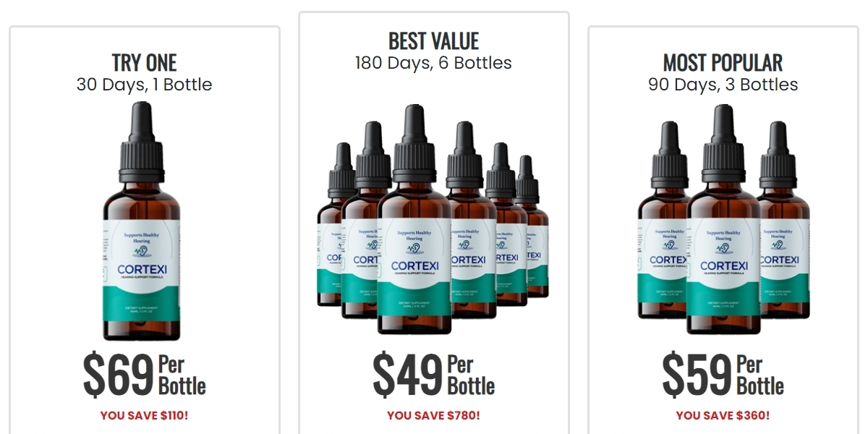Click the 'YOU SAVE $110!' text

pos(145,416)
